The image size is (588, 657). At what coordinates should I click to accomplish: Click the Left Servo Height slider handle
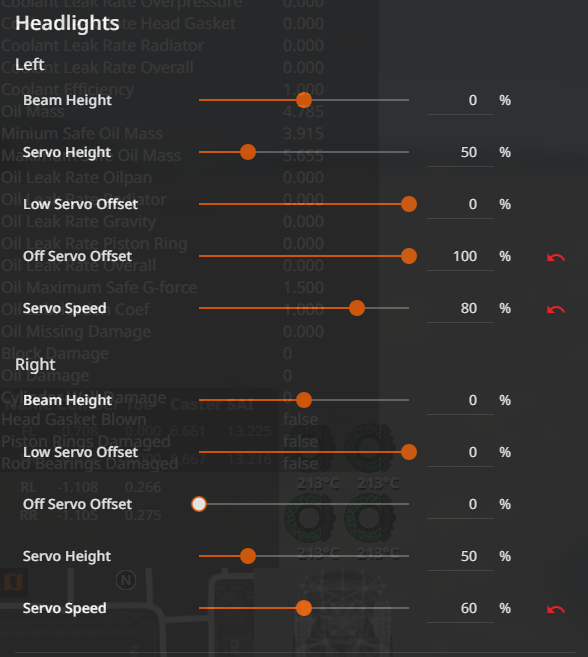(248, 152)
